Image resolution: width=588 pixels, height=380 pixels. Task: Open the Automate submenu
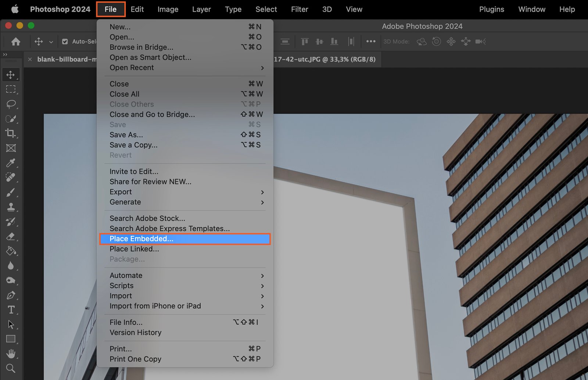[262, 276]
